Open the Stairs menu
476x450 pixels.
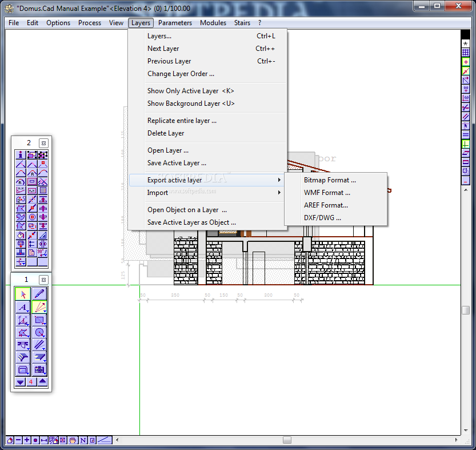tap(242, 23)
